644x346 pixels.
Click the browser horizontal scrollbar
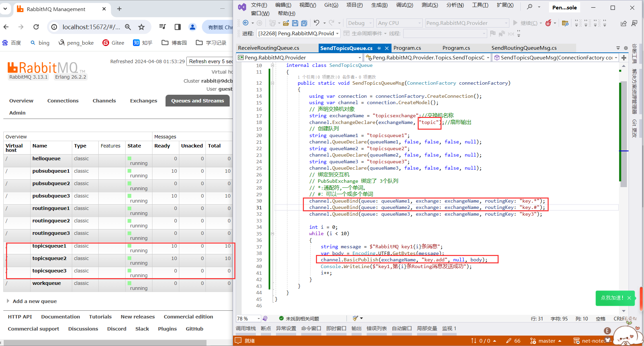tap(105, 343)
